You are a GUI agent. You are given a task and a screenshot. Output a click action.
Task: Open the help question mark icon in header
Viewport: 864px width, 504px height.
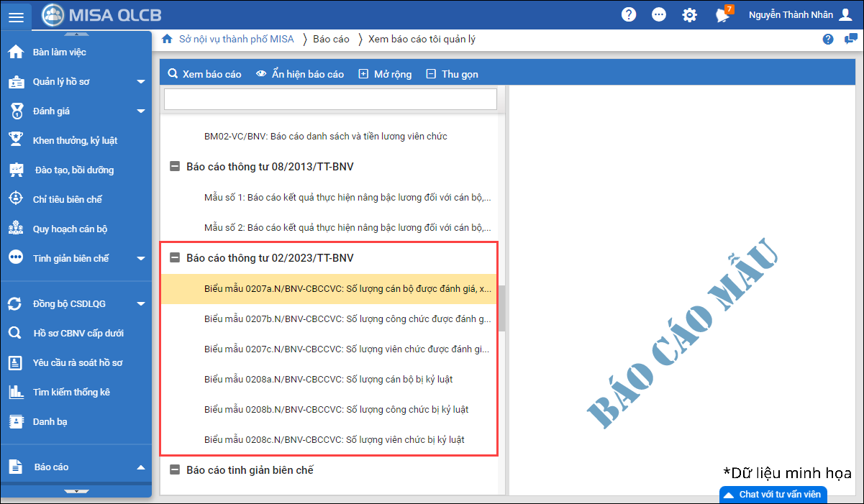click(x=629, y=15)
